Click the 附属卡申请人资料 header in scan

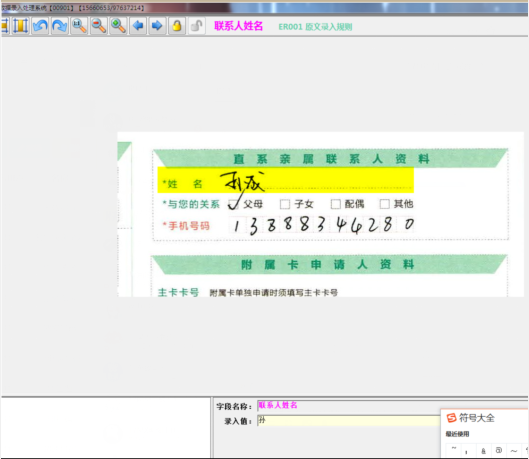point(328,264)
